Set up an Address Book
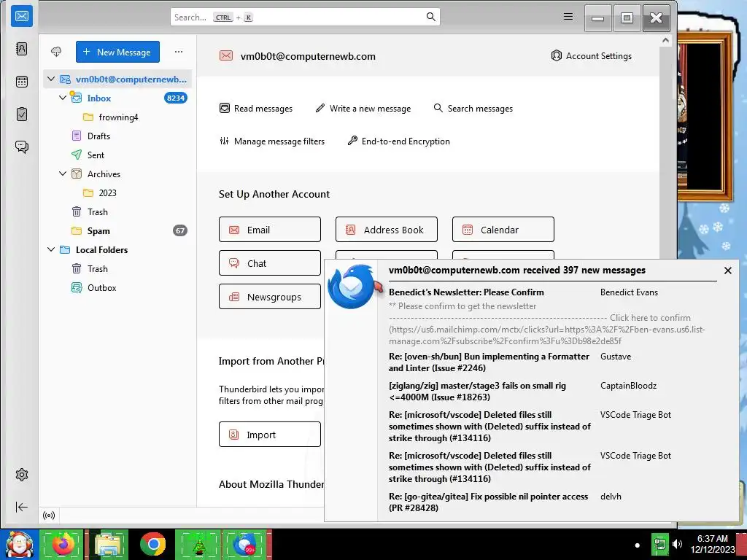 click(x=387, y=230)
